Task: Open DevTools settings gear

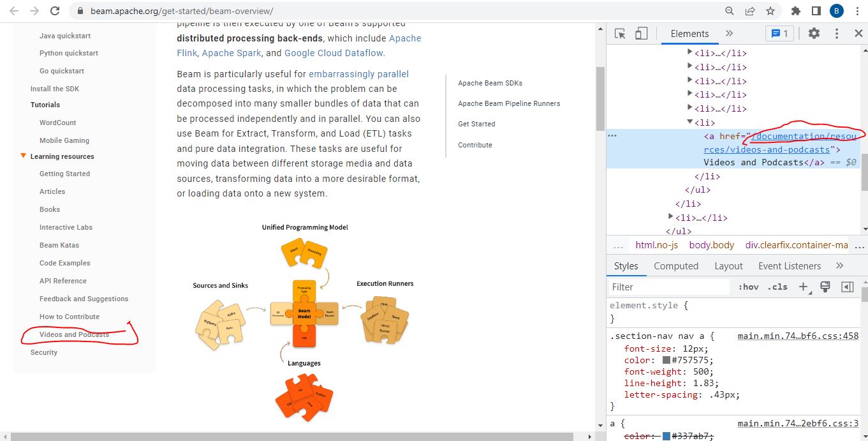Action: [814, 34]
